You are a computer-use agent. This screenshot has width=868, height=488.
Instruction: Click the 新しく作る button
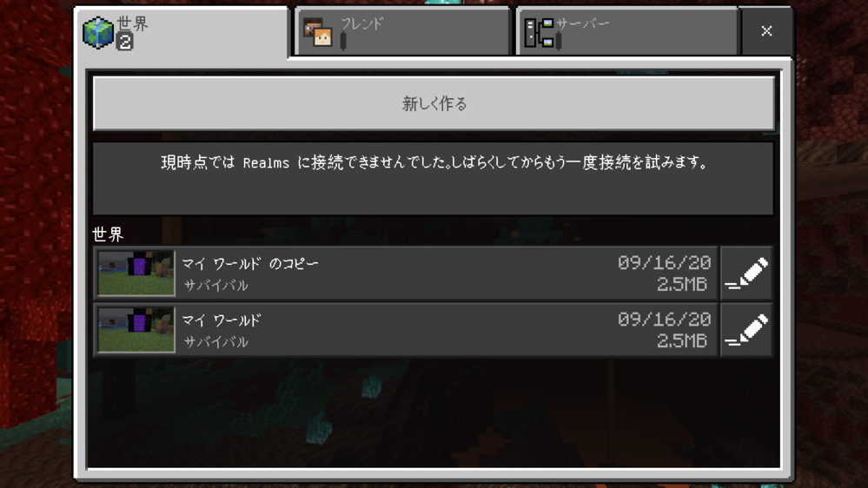[x=434, y=103]
